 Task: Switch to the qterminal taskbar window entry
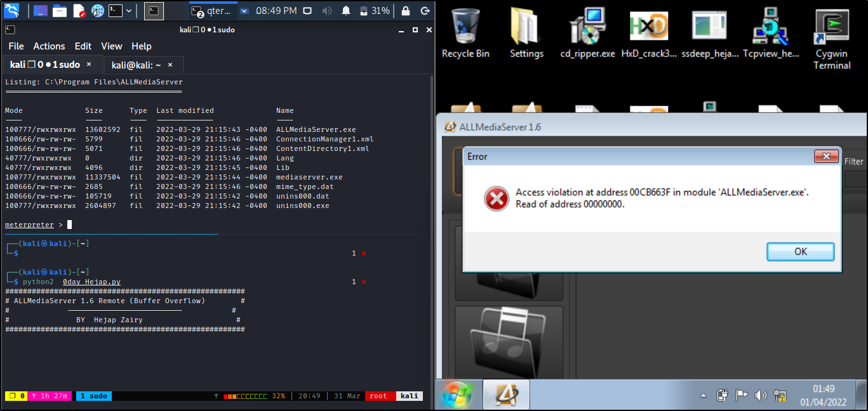point(213,11)
